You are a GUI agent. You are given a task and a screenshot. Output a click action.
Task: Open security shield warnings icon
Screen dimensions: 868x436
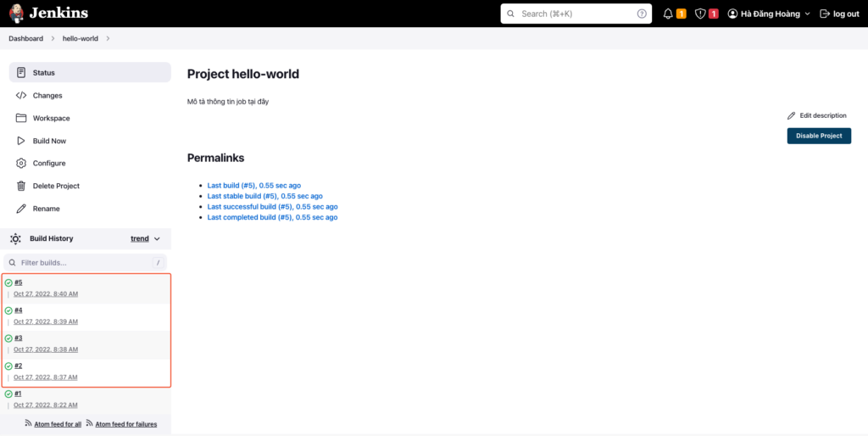click(700, 14)
